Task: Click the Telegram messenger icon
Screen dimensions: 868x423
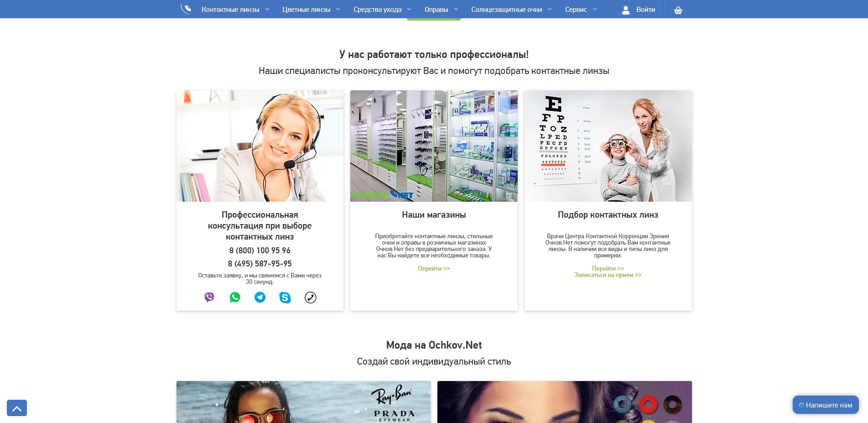Action: point(260,298)
